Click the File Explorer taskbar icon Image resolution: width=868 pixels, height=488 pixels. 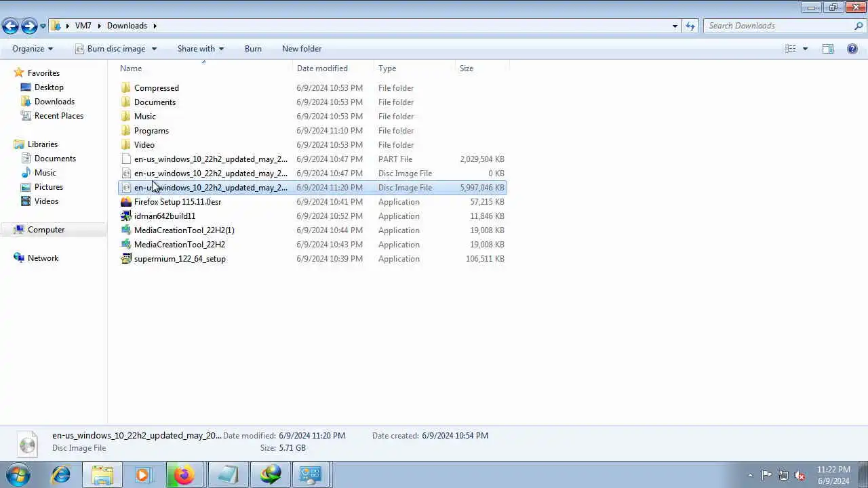[102, 474]
